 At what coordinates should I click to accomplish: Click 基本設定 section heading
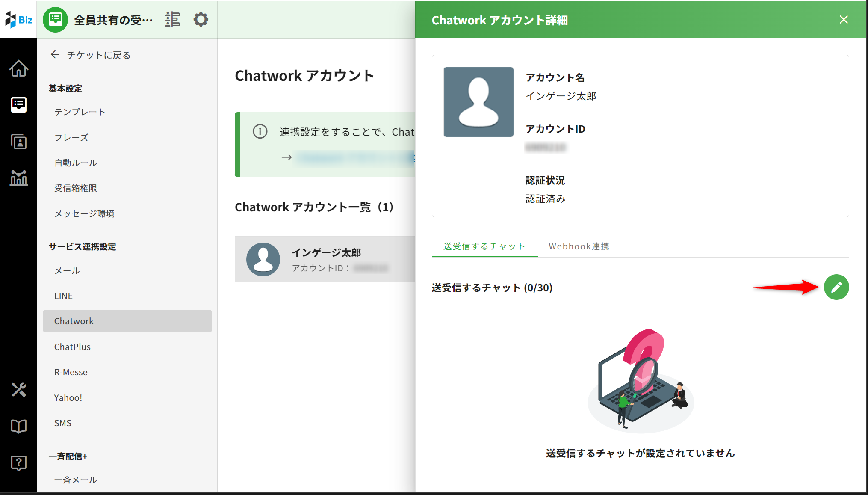65,88
